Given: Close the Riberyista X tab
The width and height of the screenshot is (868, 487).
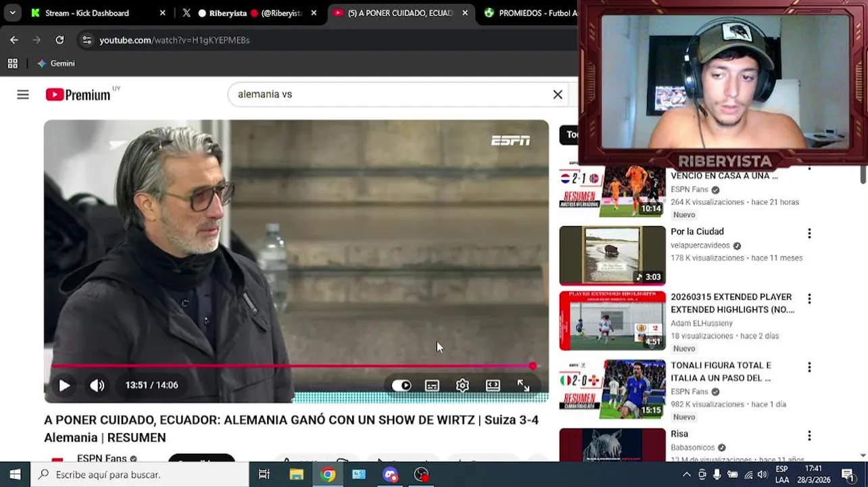Looking at the screenshot, I should pos(314,13).
